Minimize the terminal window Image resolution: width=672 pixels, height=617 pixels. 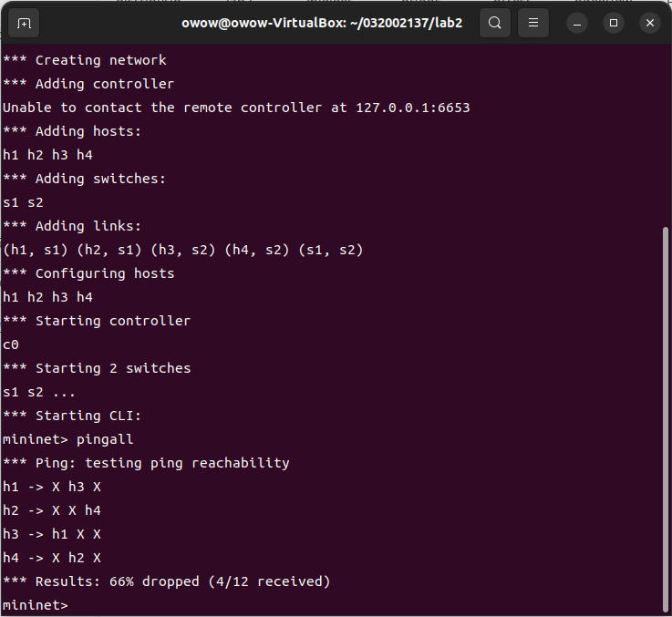tap(578, 23)
